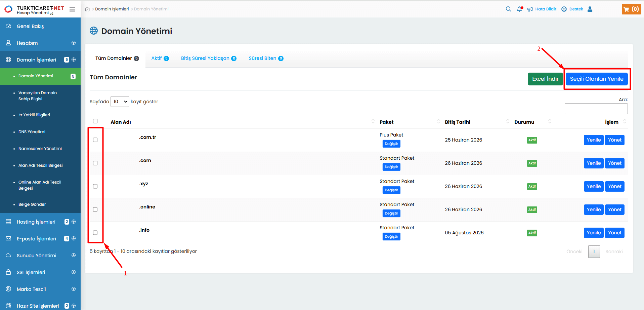Click the user profile icon
The image size is (644, 310).
click(x=590, y=9)
